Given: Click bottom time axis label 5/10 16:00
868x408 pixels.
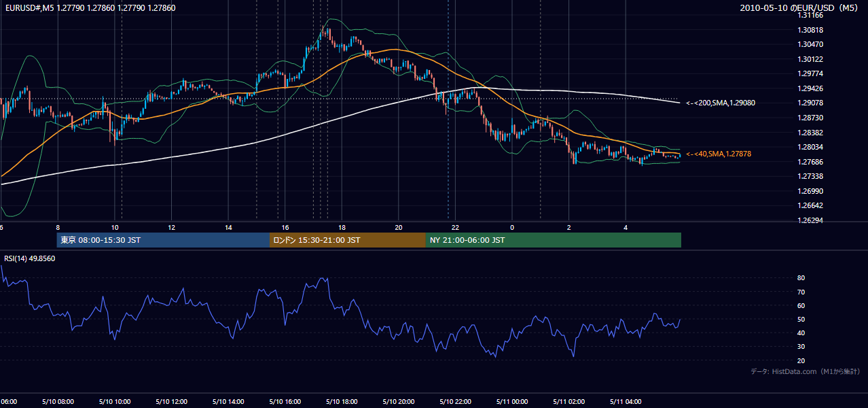Looking at the screenshot, I should pyautogui.click(x=285, y=401).
